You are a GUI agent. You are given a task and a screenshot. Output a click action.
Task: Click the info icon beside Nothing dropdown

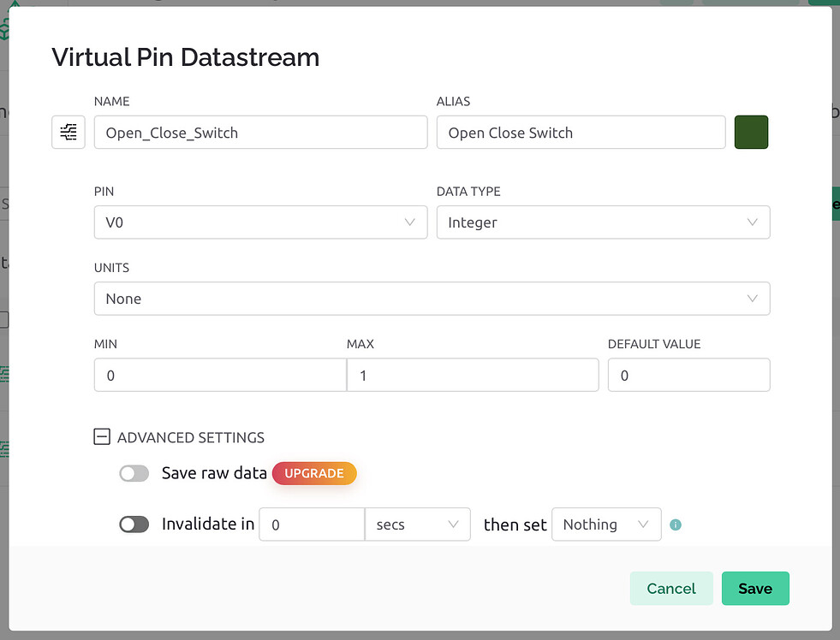coord(676,524)
